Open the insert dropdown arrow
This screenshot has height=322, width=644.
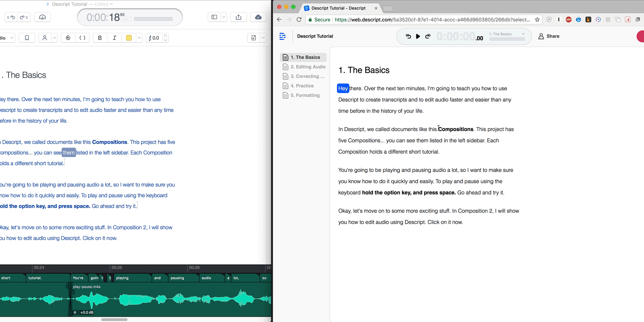click(x=263, y=38)
